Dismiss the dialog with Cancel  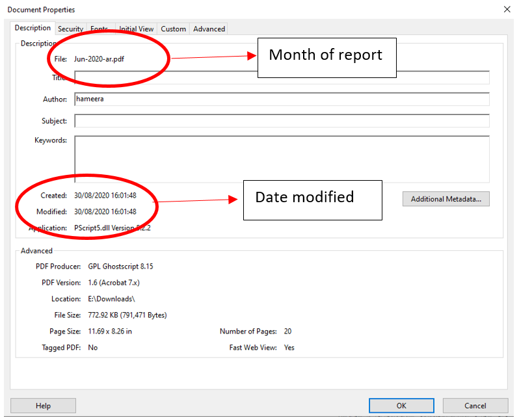click(475, 406)
